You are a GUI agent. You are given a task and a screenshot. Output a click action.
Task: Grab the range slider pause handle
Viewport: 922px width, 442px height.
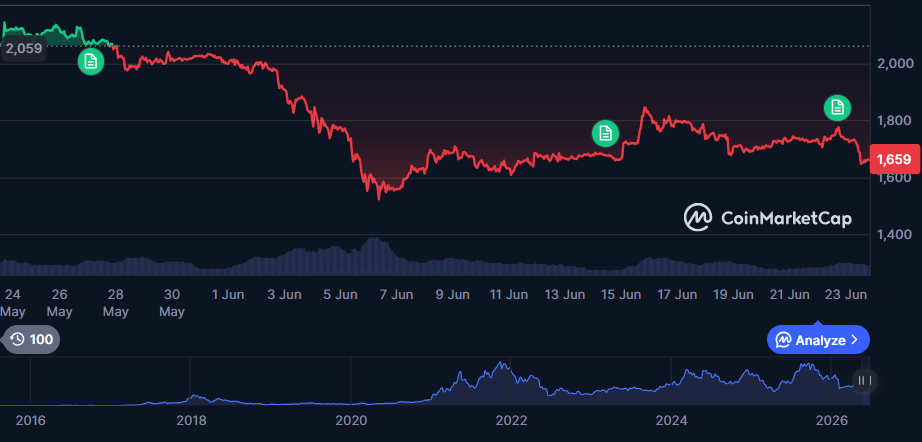[864, 381]
